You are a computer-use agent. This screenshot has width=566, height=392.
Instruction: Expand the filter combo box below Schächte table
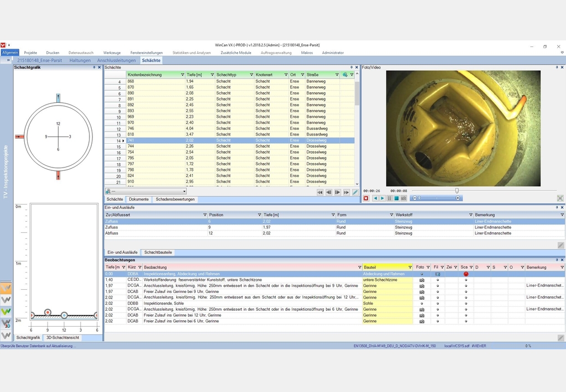[184, 192]
